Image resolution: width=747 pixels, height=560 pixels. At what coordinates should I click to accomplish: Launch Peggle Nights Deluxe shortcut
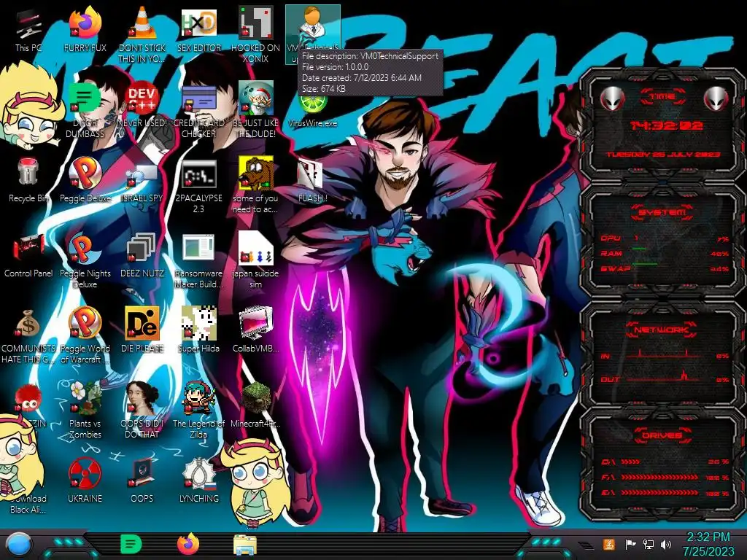85,260
